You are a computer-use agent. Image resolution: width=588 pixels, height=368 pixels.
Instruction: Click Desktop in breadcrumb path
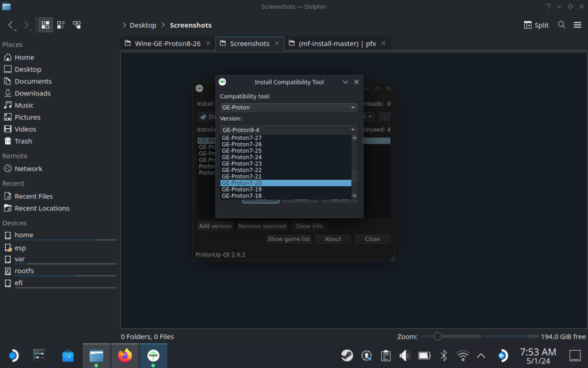(143, 25)
